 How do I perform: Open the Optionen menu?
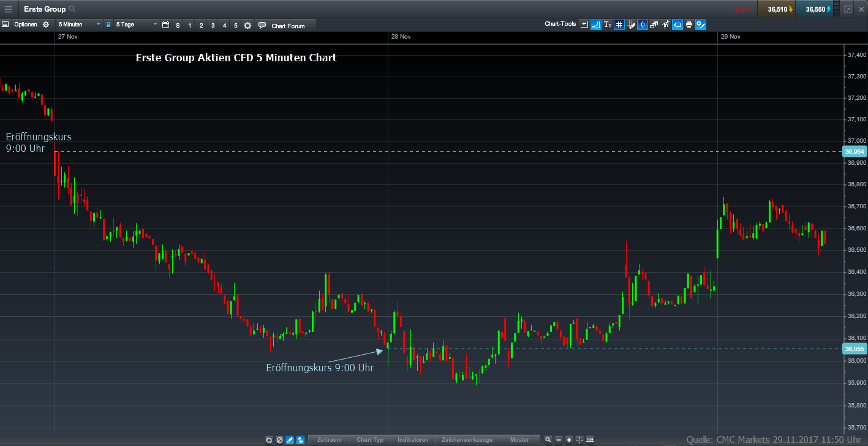(x=25, y=25)
